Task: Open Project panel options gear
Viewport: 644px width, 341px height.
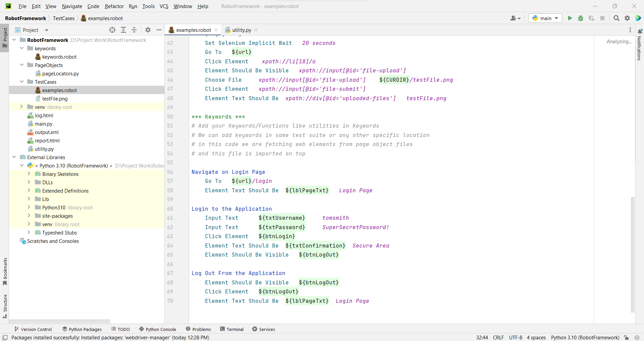Action: point(148,30)
